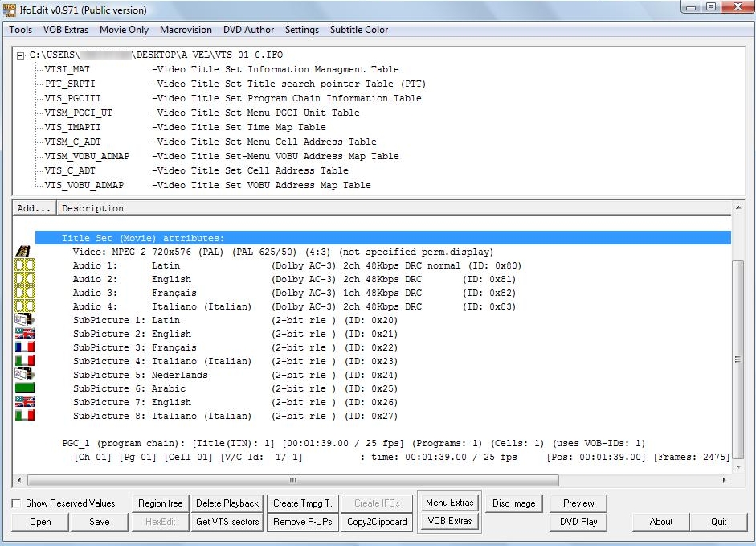The height and width of the screenshot is (546, 756).
Task: Click the Save button
Action: click(x=100, y=521)
